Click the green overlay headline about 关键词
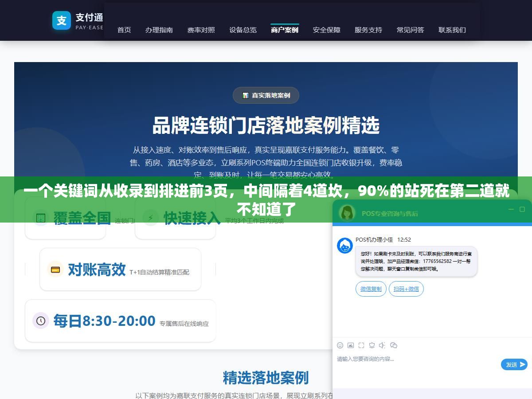 click(266, 199)
